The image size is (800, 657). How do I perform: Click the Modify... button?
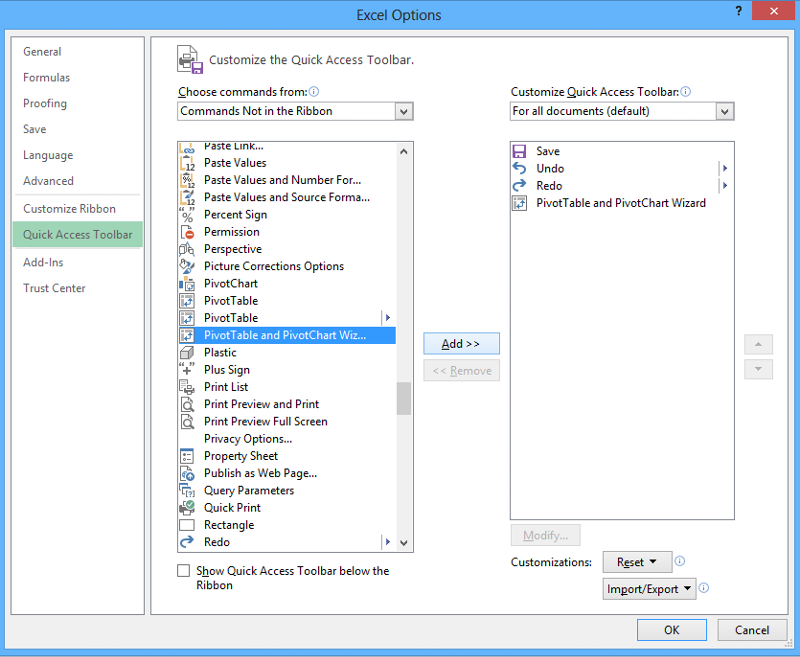pyautogui.click(x=545, y=536)
